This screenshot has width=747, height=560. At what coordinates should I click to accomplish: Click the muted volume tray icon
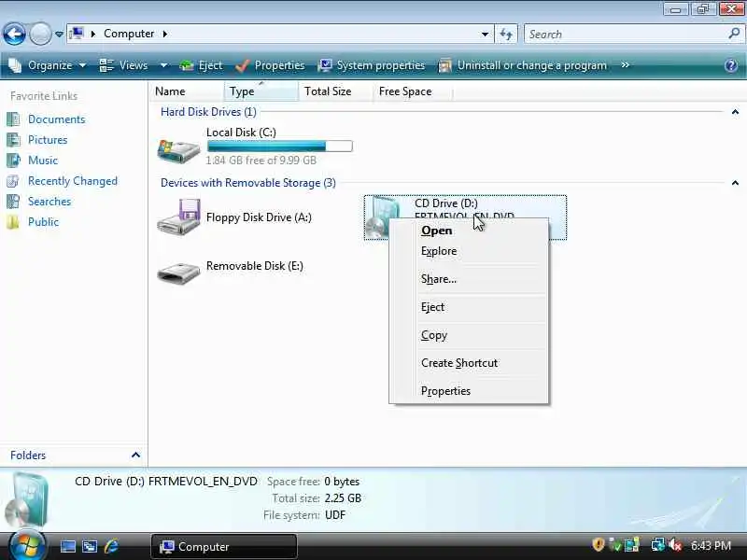(674, 545)
